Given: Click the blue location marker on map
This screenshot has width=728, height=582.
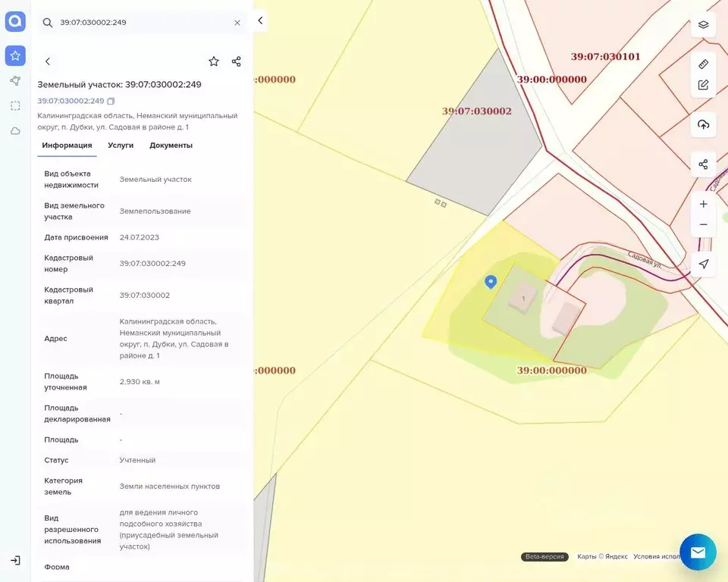Looking at the screenshot, I should click(491, 282).
